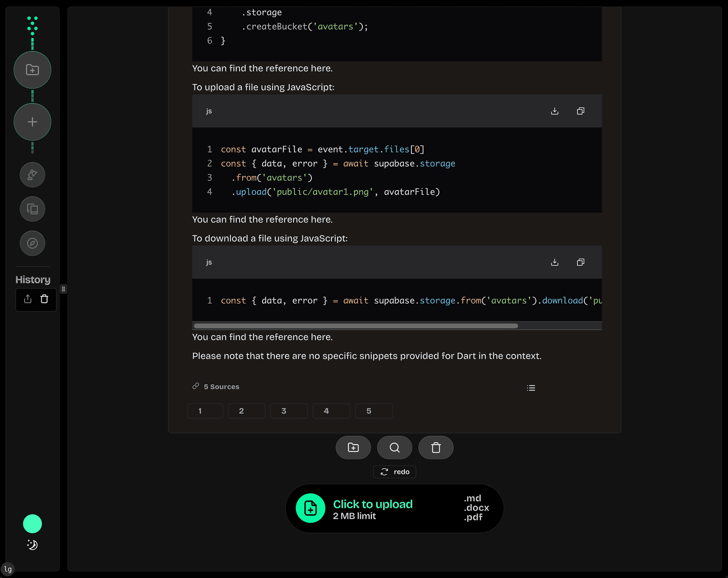This screenshot has height=578, width=728.
Task: Toggle dark mode with the moon icon
Action: pyautogui.click(x=32, y=545)
